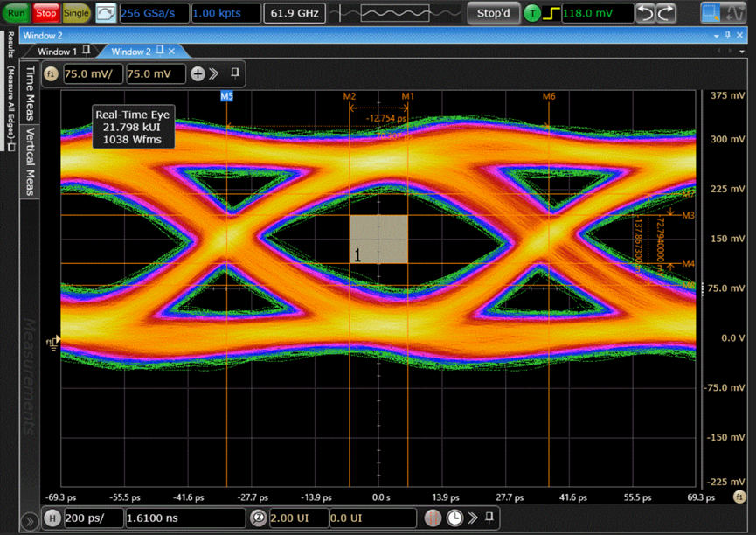Expand the horizontal toolbar chevron
This screenshot has width=756, height=535.
[473, 518]
